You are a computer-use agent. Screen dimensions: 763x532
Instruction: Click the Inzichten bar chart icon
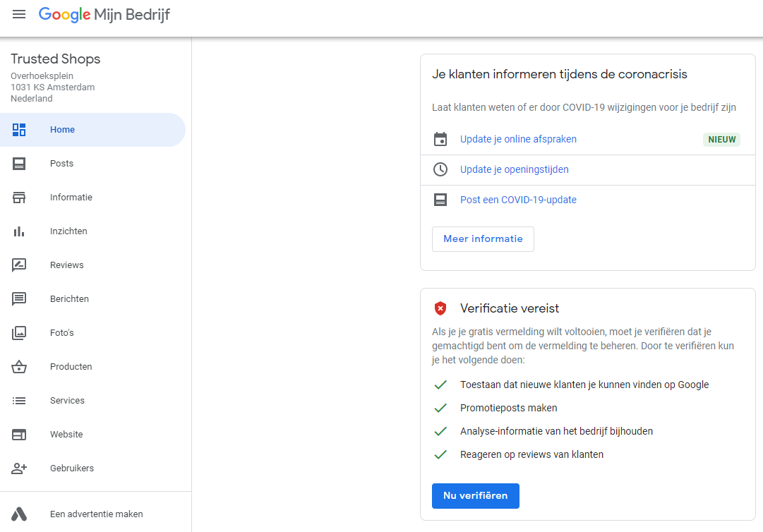coord(19,231)
